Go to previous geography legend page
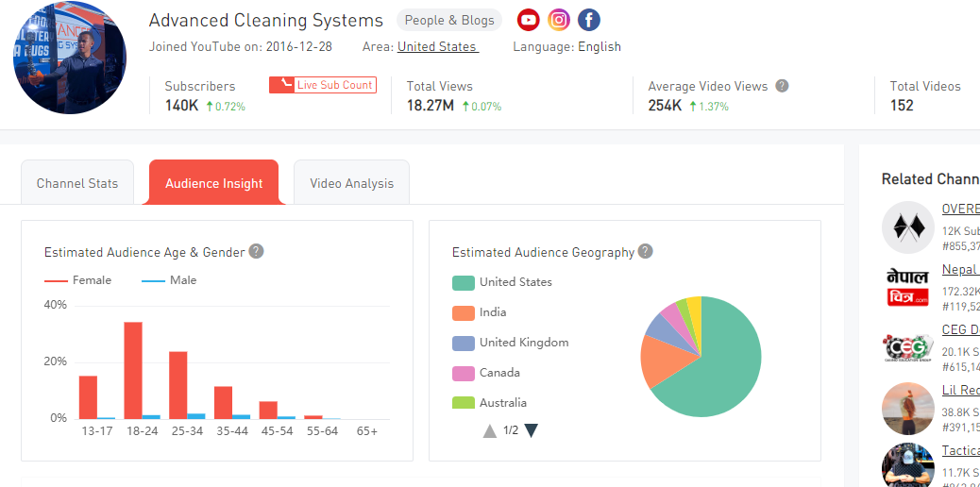This screenshot has height=487, width=980. [x=489, y=430]
